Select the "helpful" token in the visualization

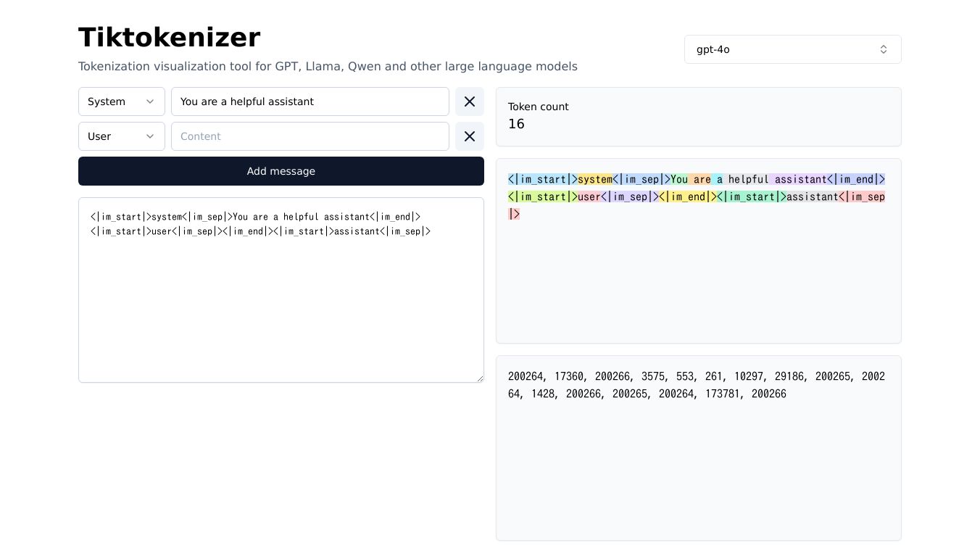click(747, 179)
